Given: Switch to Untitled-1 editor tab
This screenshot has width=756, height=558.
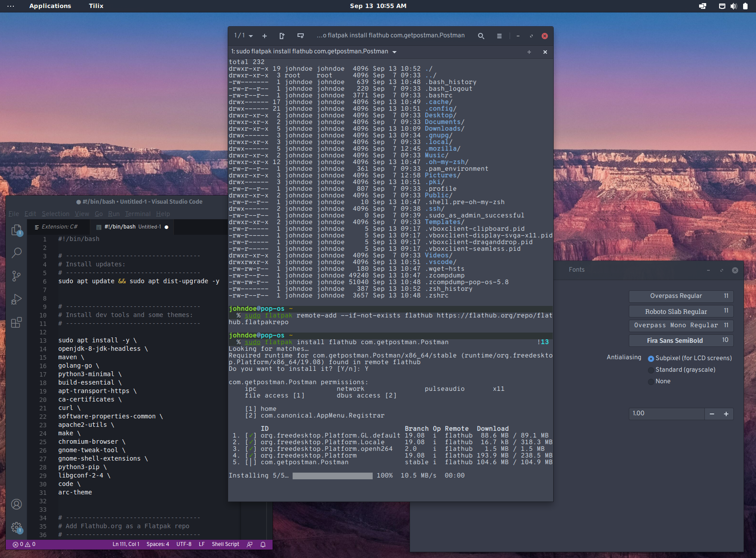Looking at the screenshot, I should click(132, 227).
